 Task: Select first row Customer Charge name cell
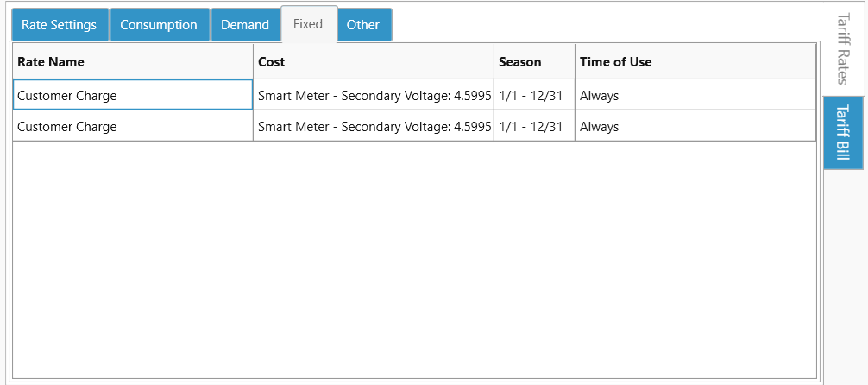(x=133, y=96)
